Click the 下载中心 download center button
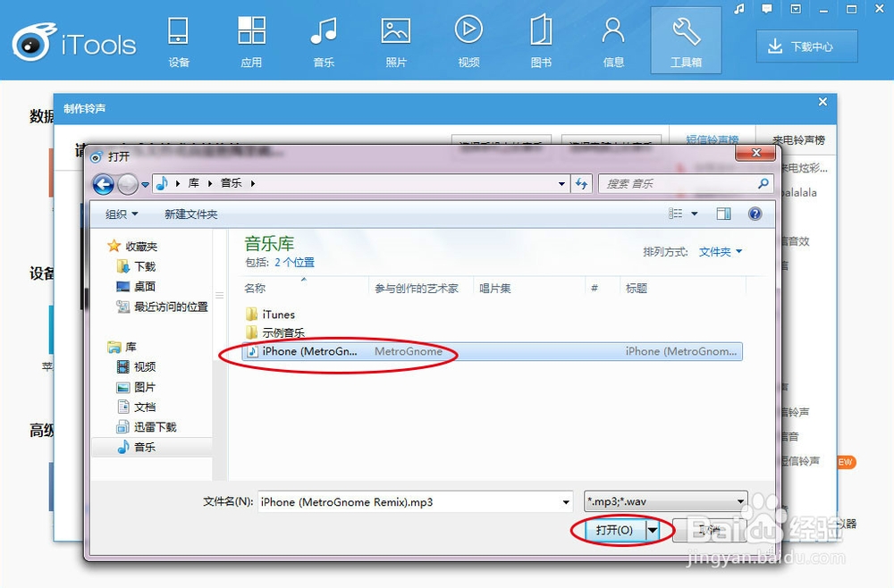The height and width of the screenshot is (588, 894). pos(806,46)
